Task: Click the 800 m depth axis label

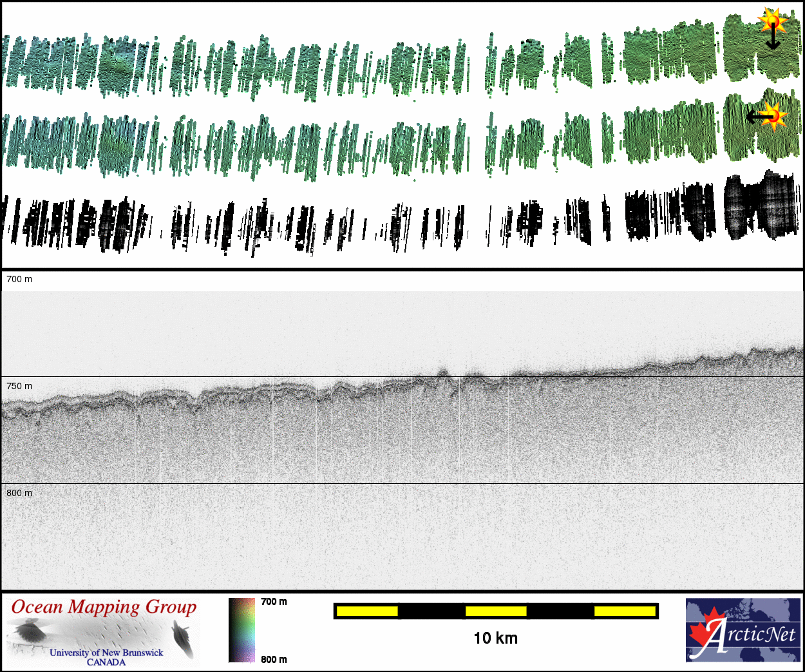Action: click(x=19, y=493)
